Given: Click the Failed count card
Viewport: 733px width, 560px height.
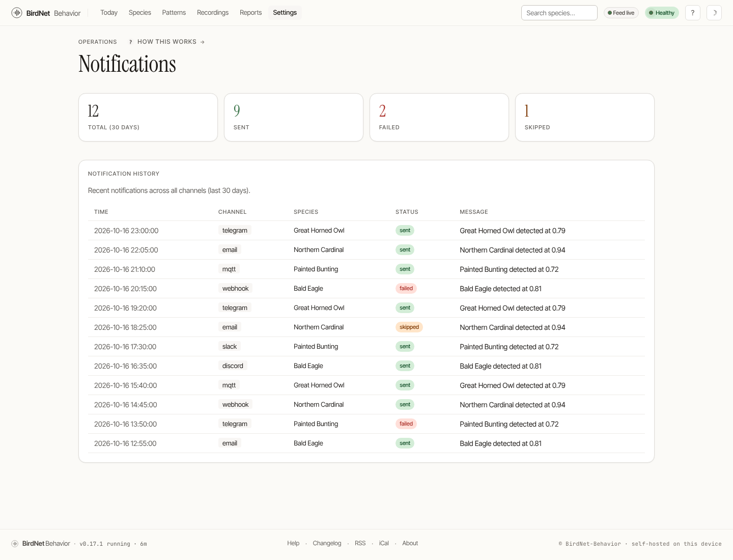Looking at the screenshot, I should (x=439, y=117).
